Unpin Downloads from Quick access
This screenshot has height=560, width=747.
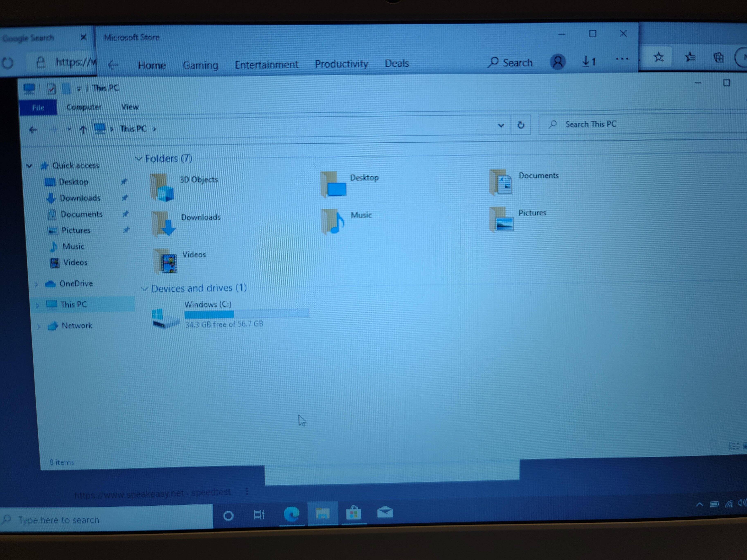(125, 198)
